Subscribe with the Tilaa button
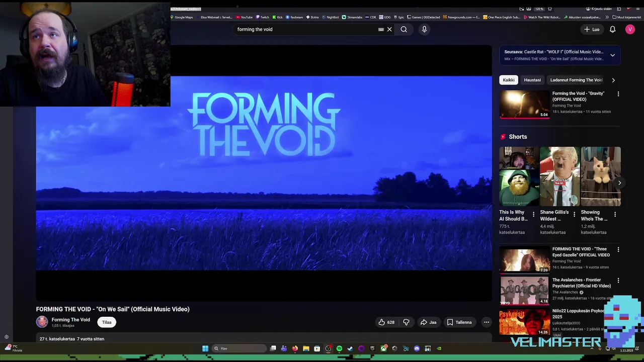The image size is (644, 362). tap(107, 322)
